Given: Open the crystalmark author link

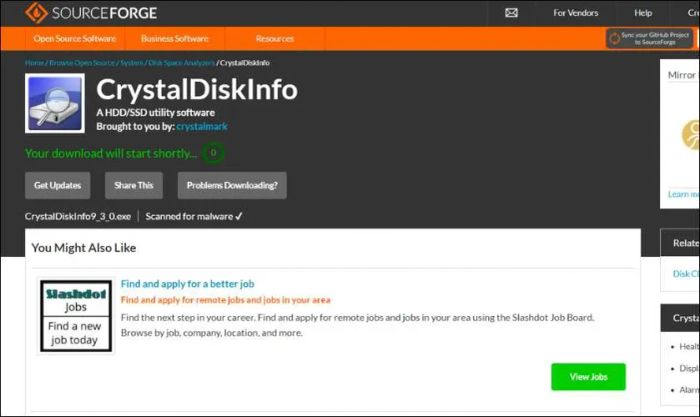Looking at the screenshot, I should pos(202,126).
